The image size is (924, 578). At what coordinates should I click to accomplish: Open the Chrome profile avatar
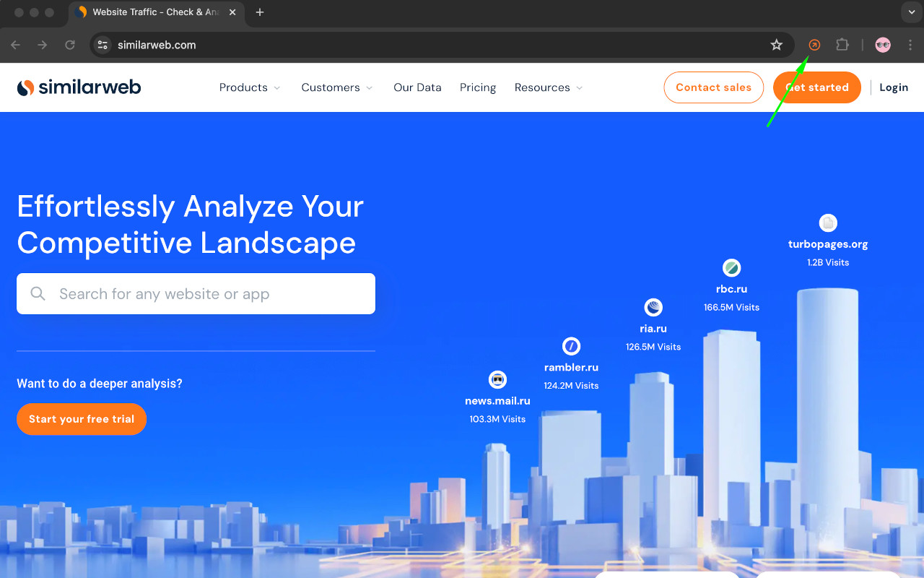point(883,45)
